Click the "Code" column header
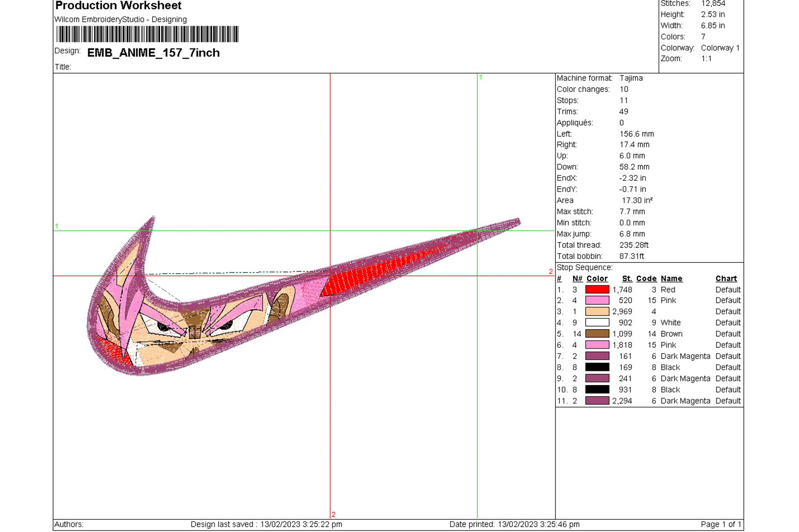 coord(646,278)
